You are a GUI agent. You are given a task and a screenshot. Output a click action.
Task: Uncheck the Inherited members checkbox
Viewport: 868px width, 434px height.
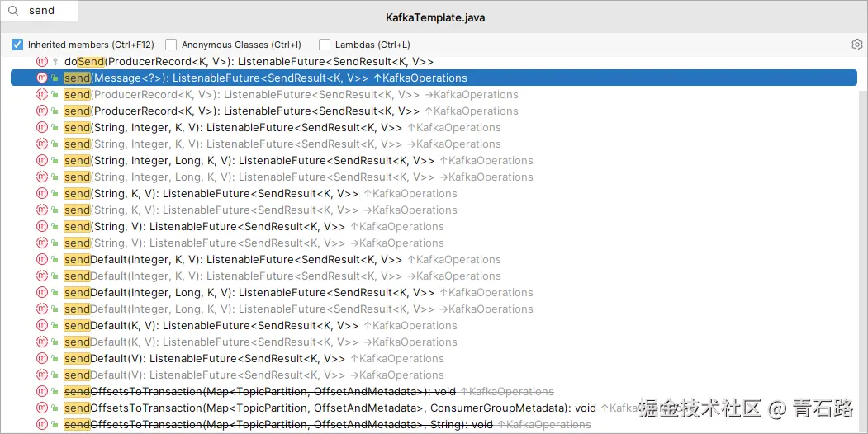click(x=17, y=45)
